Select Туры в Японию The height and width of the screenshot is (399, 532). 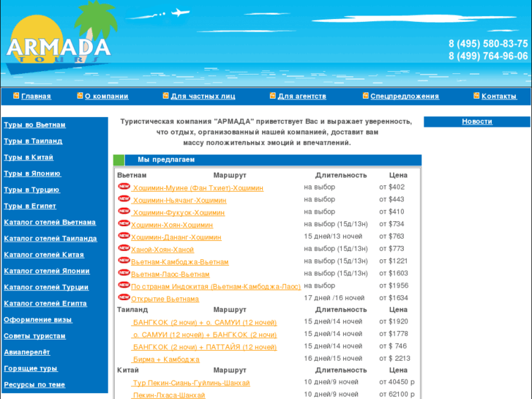tap(32, 174)
